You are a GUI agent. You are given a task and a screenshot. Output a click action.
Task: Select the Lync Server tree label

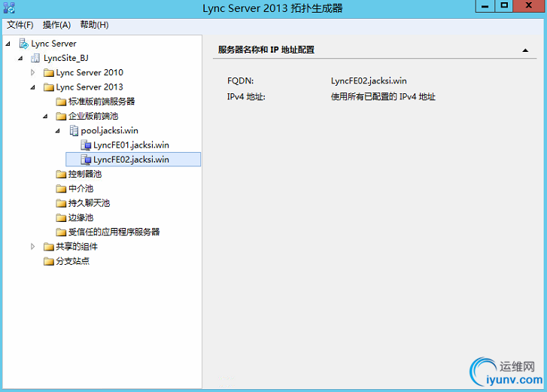click(53, 44)
